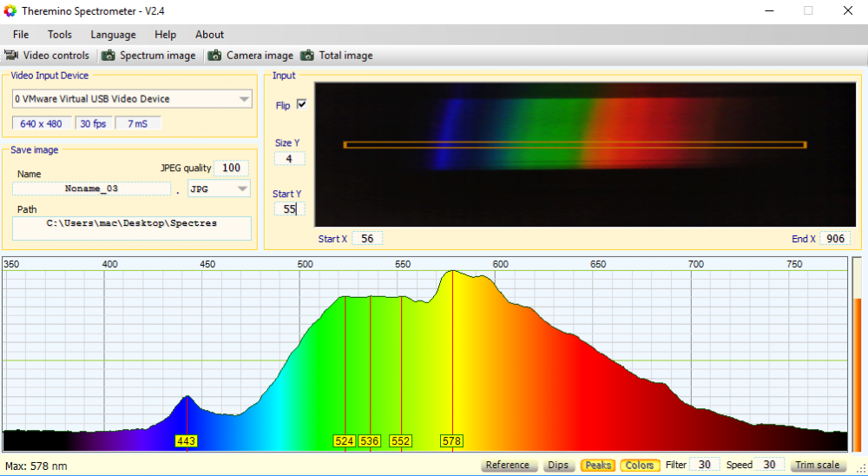Image resolution: width=868 pixels, height=476 pixels.
Task: Maximize the Theremino Spectrometer window
Action: 808,10
